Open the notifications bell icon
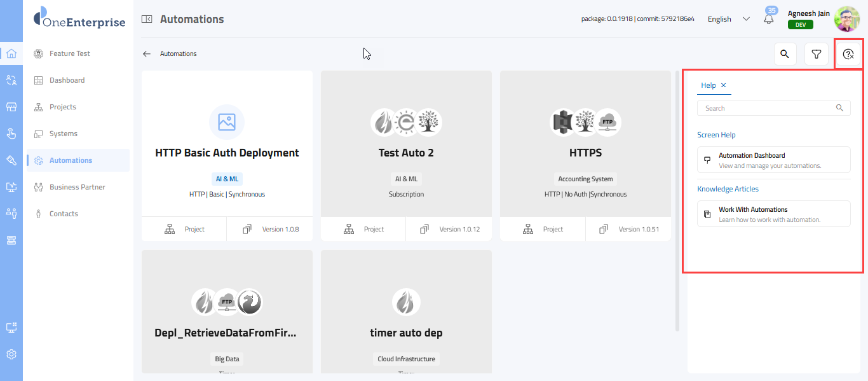 769,19
